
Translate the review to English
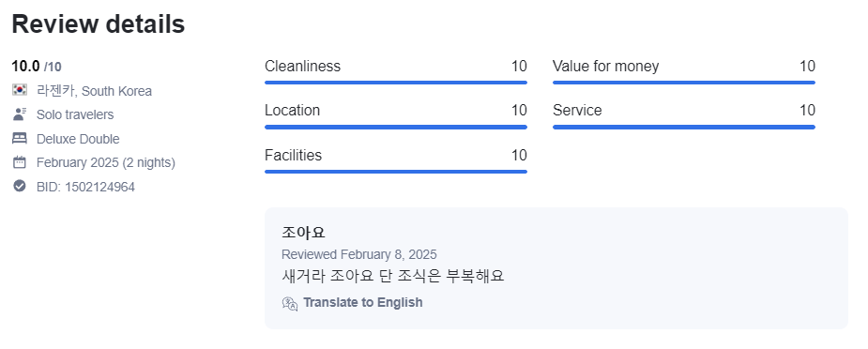click(x=362, y=302)
